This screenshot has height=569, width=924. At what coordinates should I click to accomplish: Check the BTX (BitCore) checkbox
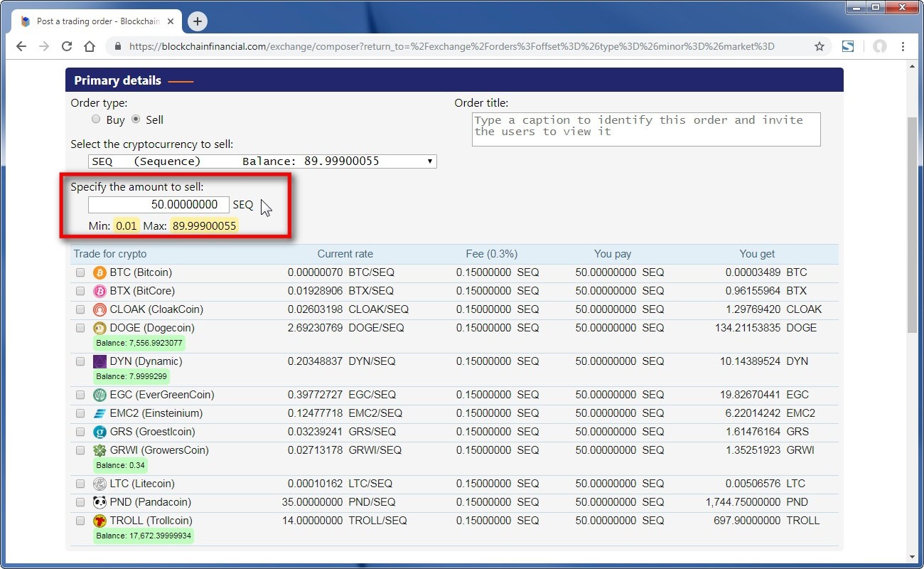(80, 291)
